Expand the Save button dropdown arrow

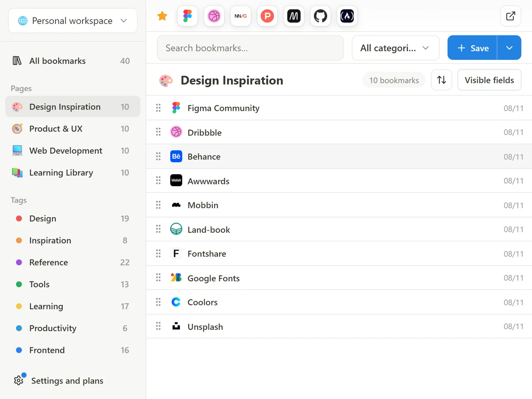pos(509,48)
